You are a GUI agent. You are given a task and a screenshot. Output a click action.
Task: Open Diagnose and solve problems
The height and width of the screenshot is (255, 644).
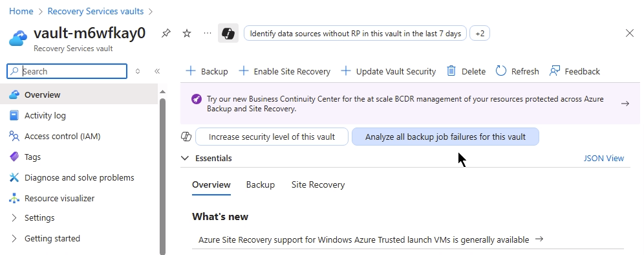pyautogui.click(x=80, y=178)
